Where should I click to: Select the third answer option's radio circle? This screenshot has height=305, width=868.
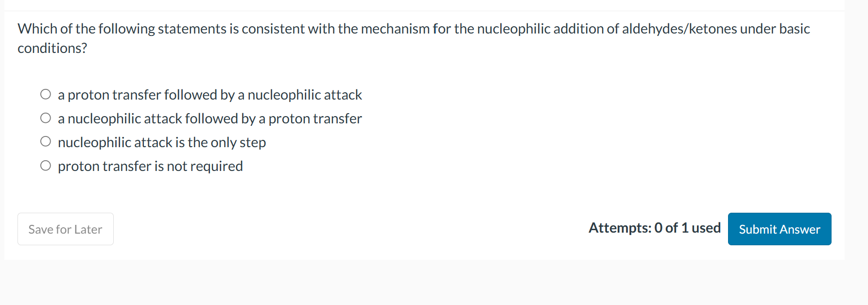tap(45, 141)
